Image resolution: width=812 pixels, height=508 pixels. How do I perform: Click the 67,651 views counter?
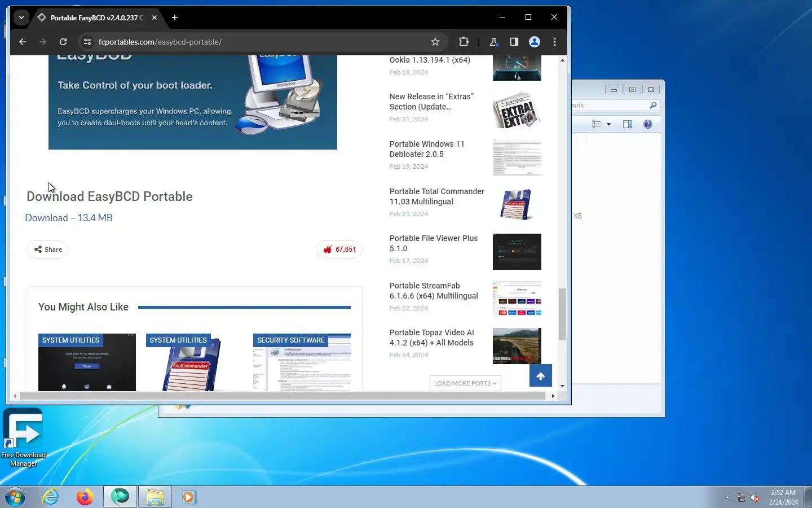tap(339, 249)
